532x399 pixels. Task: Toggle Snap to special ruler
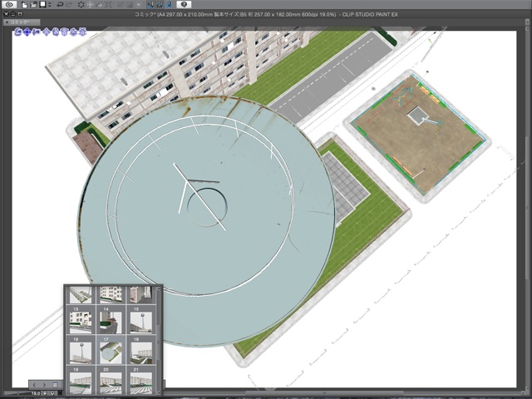tap(160, 5)
